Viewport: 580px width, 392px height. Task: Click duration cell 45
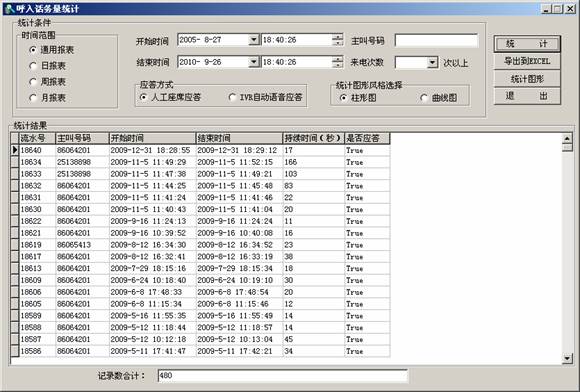coord(313,339)
